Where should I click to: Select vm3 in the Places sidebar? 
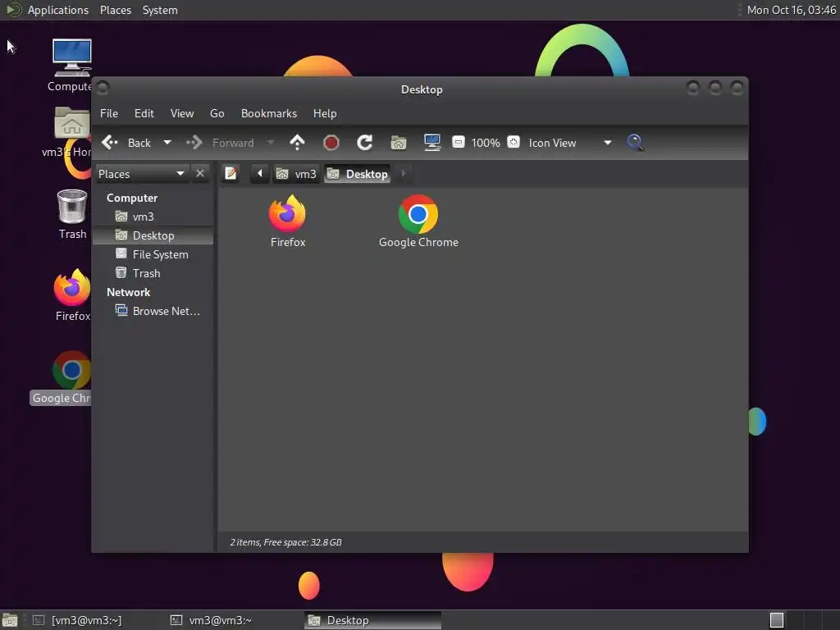coord(153,217)
